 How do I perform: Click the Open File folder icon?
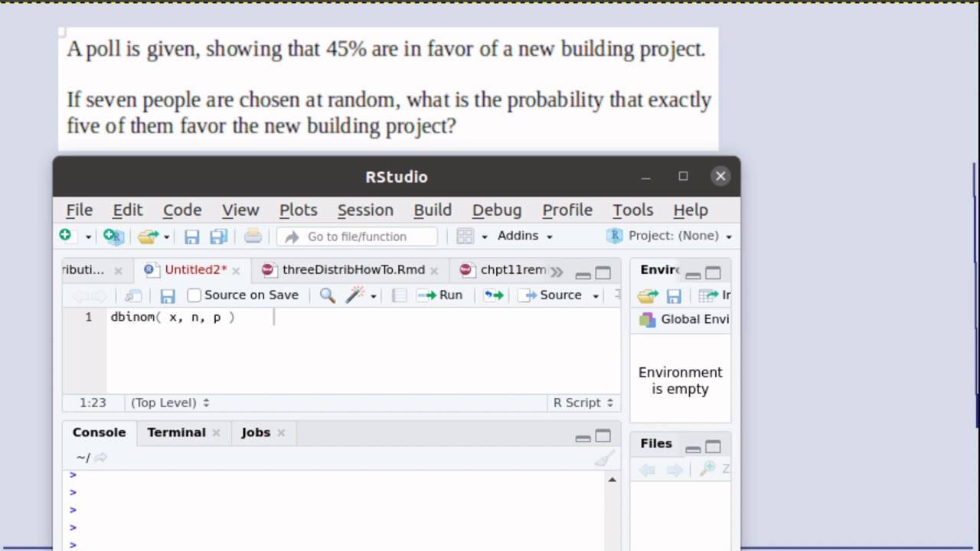tap(148, 236)
